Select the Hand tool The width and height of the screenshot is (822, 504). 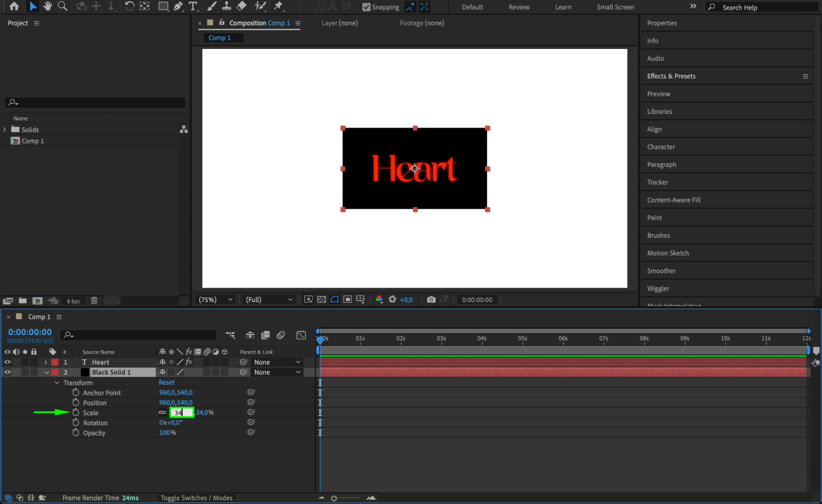point(48,6)
